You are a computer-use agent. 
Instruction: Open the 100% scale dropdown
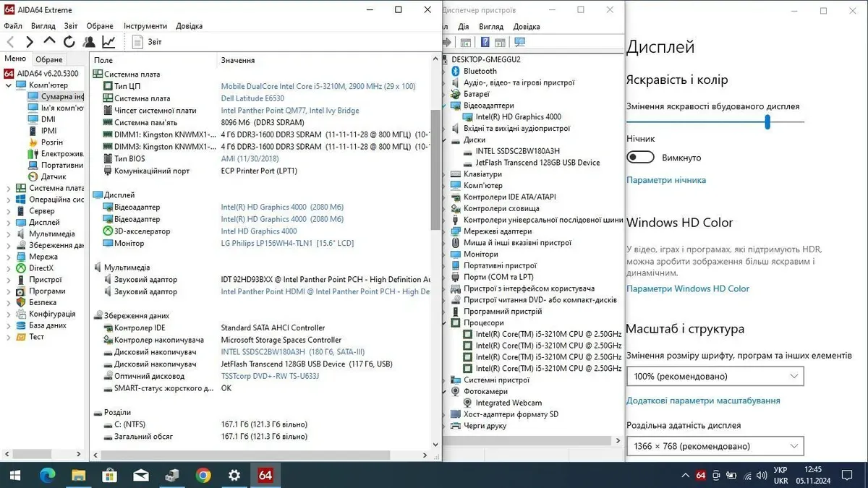tap(715, 377)
